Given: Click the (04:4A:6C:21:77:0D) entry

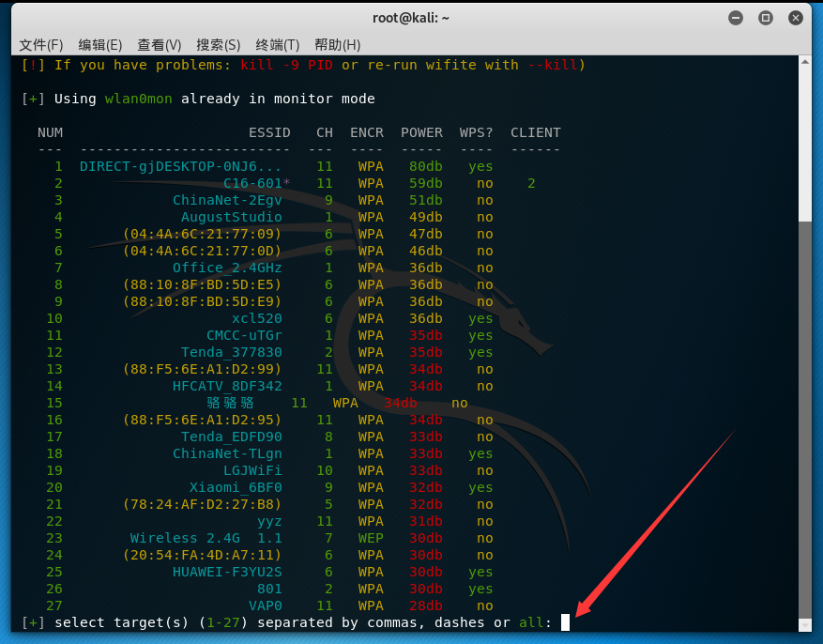Looking at the screenshot, I should 202,251.
